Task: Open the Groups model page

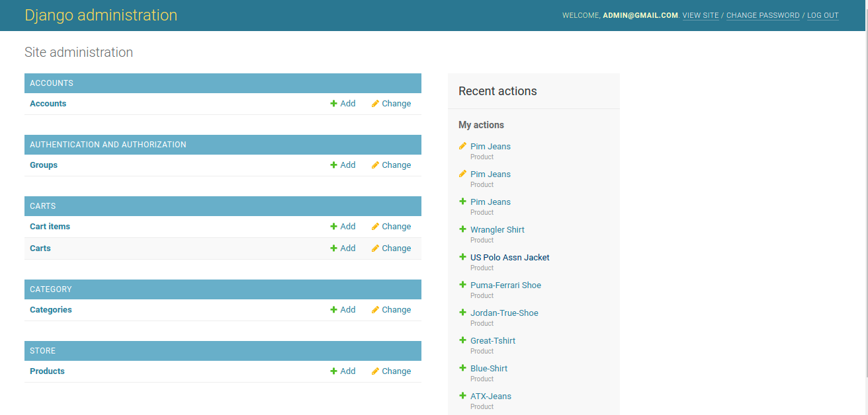Action: pos(44,165)
